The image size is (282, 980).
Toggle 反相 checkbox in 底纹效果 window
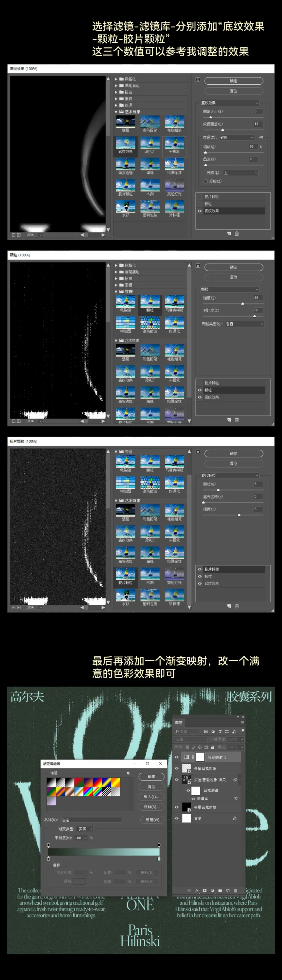coord(206,182)
